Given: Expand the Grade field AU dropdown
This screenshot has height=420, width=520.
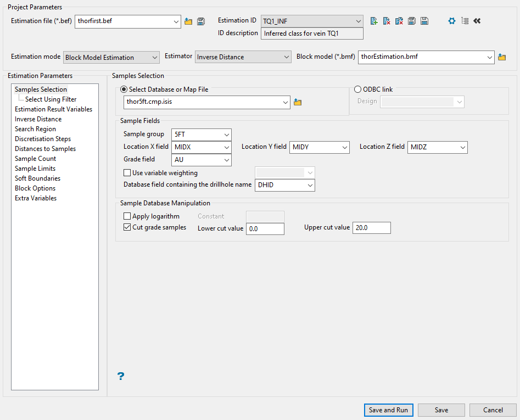Looking at the screenshot, I should (x=202, y=160).
